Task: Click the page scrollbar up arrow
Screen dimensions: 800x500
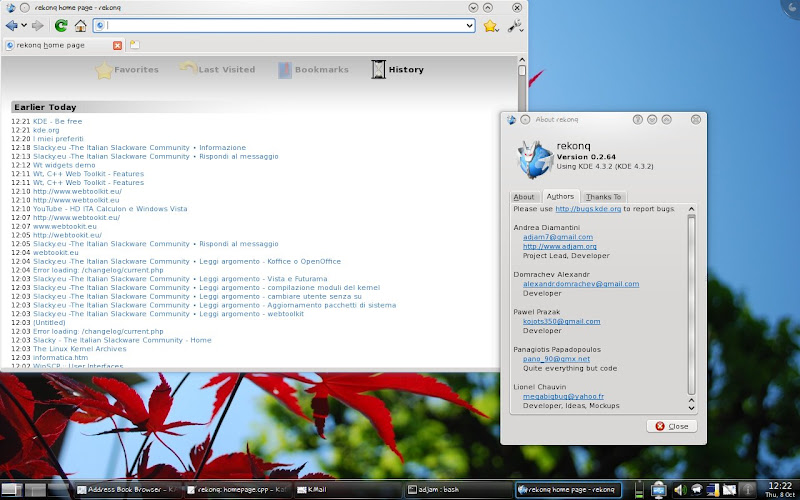Action: click(522, 60)
